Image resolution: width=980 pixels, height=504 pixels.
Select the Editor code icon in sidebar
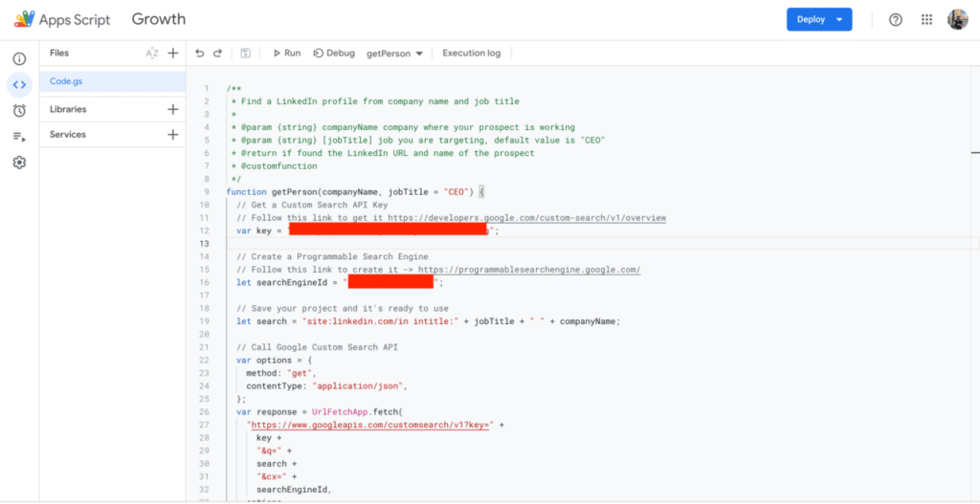[x=19, y=84]
